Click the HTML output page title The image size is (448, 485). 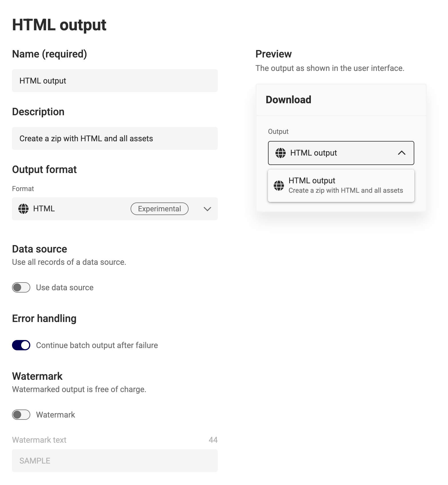[59, 25]
